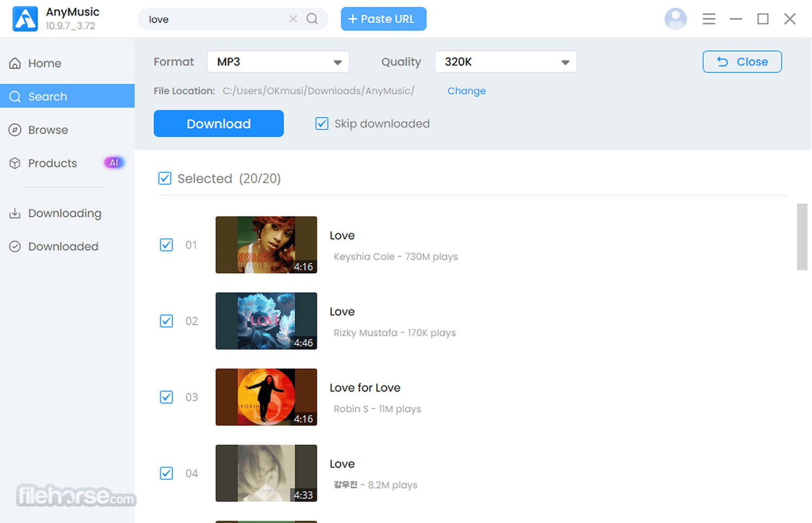Click the Products cube icon
The height and width of the screenshot is (523, 812).
[15, 163]
